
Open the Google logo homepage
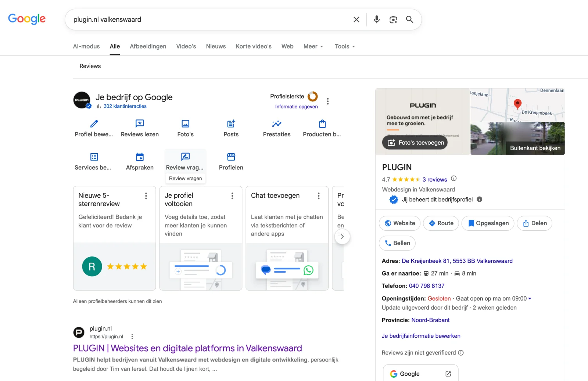[27, 19]
